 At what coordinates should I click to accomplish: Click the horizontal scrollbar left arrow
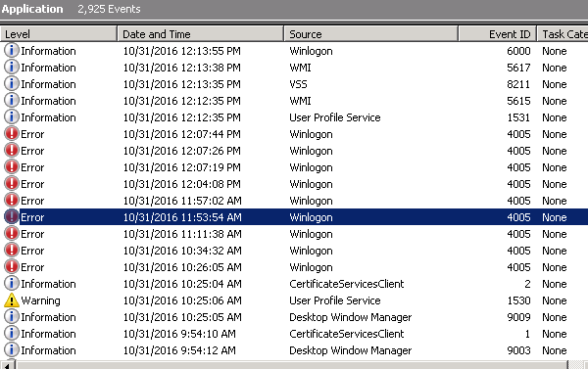click(x=8, y=365)
